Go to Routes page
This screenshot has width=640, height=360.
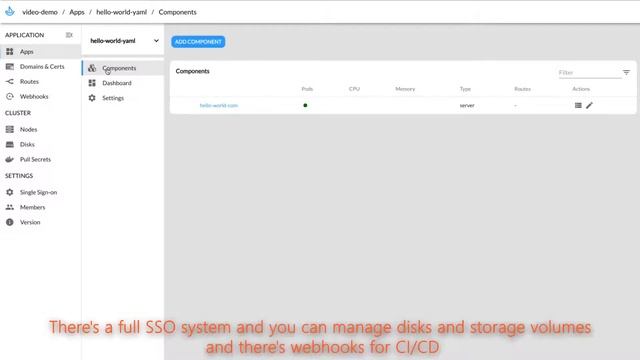click(x=40, y=82)
